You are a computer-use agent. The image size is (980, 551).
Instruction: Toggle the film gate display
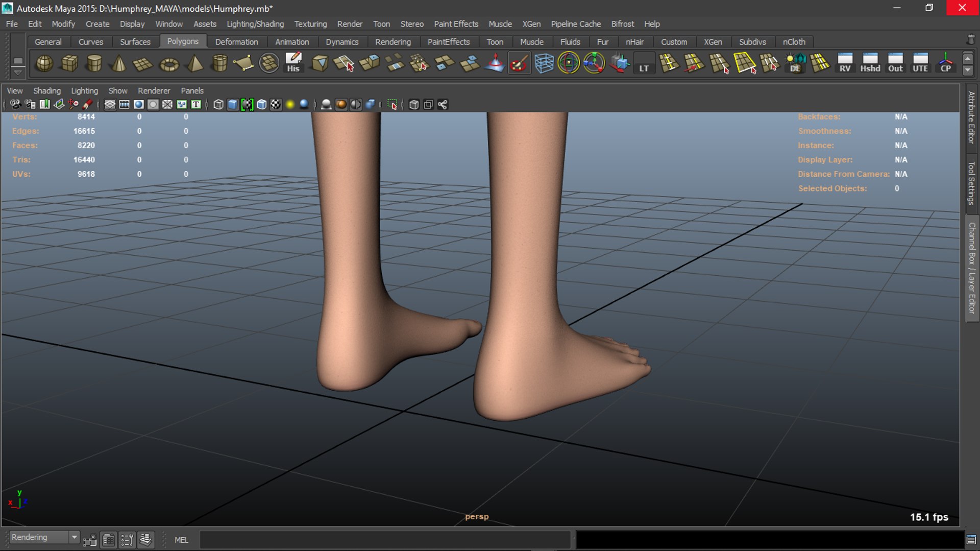[x=124, y=105]
